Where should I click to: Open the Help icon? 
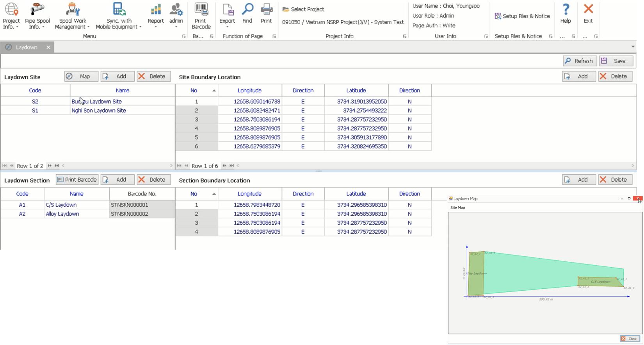(565, 9)
